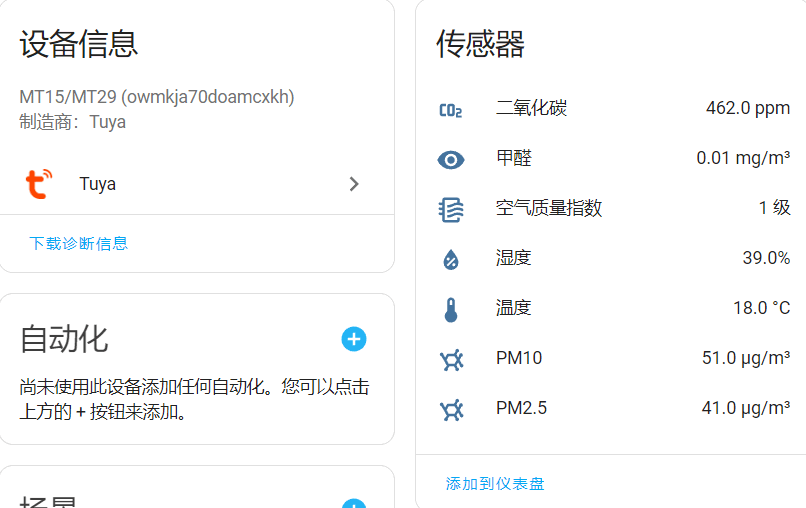Click the carbon dioxide CO2 sensor icon
This screenshot has height=508, width=806.
[451, 110]
